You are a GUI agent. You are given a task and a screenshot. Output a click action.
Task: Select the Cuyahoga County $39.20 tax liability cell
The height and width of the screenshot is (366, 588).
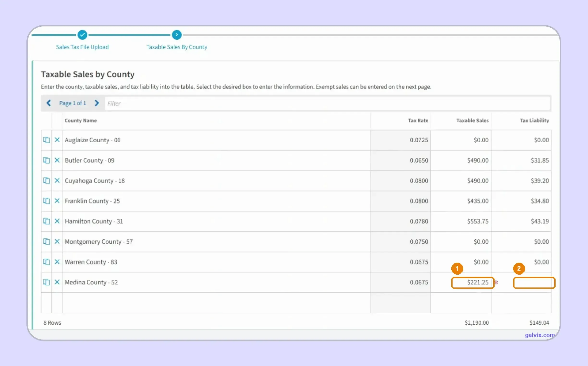coord(521,181)
